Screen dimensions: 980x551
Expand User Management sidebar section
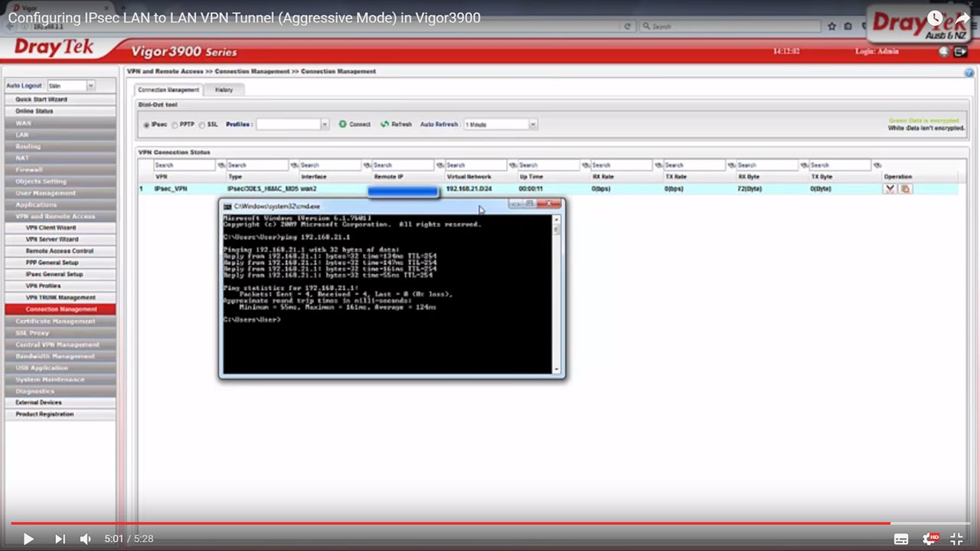[60, 193]
